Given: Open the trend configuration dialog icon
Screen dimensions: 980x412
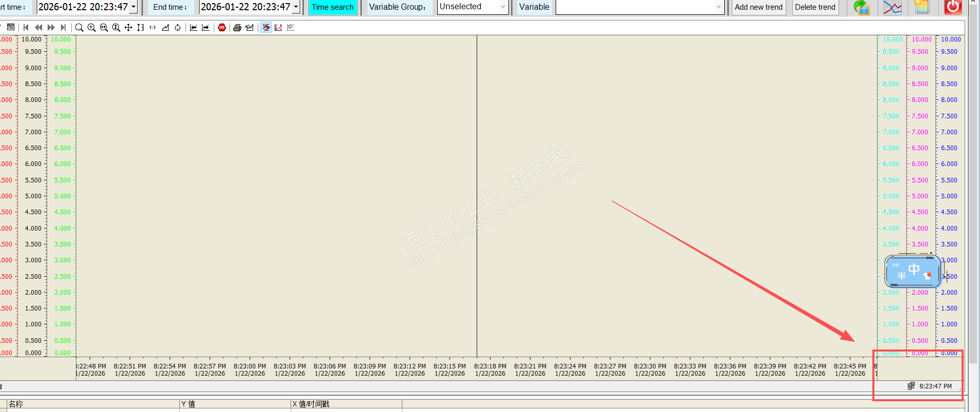Looking at the screenshot, I should point(11,27).
